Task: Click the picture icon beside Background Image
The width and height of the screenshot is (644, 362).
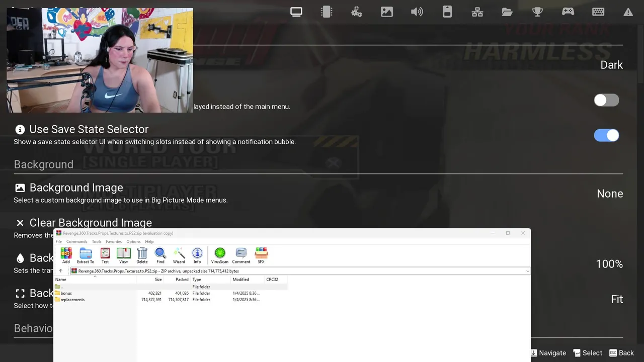Action: click(x=20, y=188)
